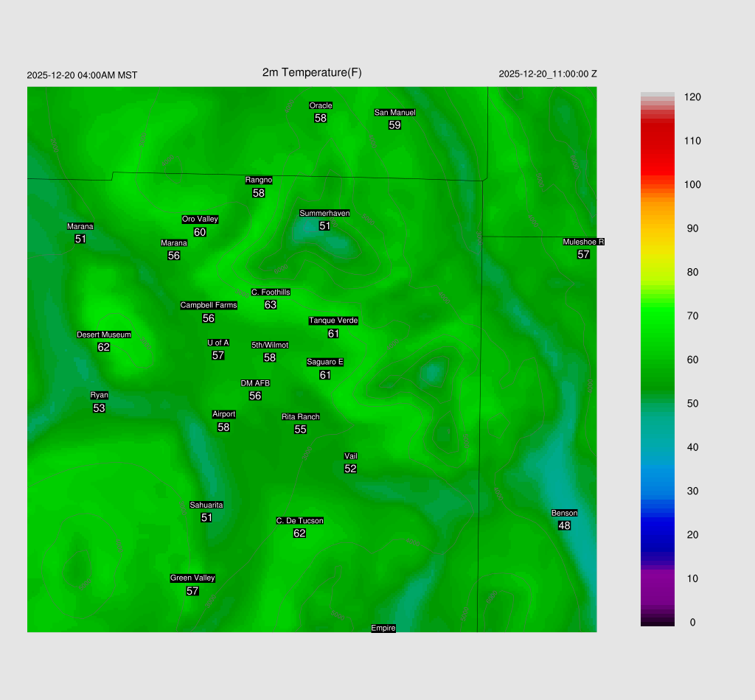Select the DM AFB station label

pyautogui.click(x=255, y=383)
